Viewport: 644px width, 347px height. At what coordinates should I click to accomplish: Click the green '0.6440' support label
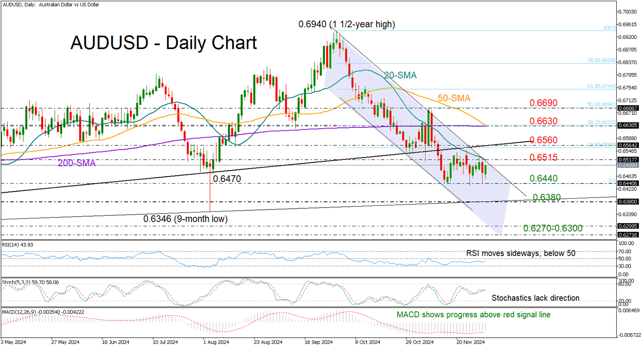(543, 179)
